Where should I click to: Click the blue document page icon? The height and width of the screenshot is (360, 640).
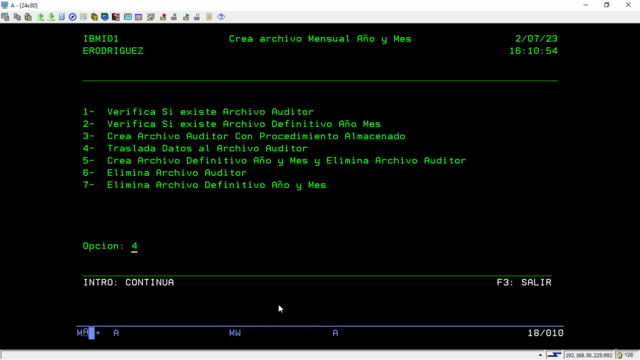pos(62,17)
